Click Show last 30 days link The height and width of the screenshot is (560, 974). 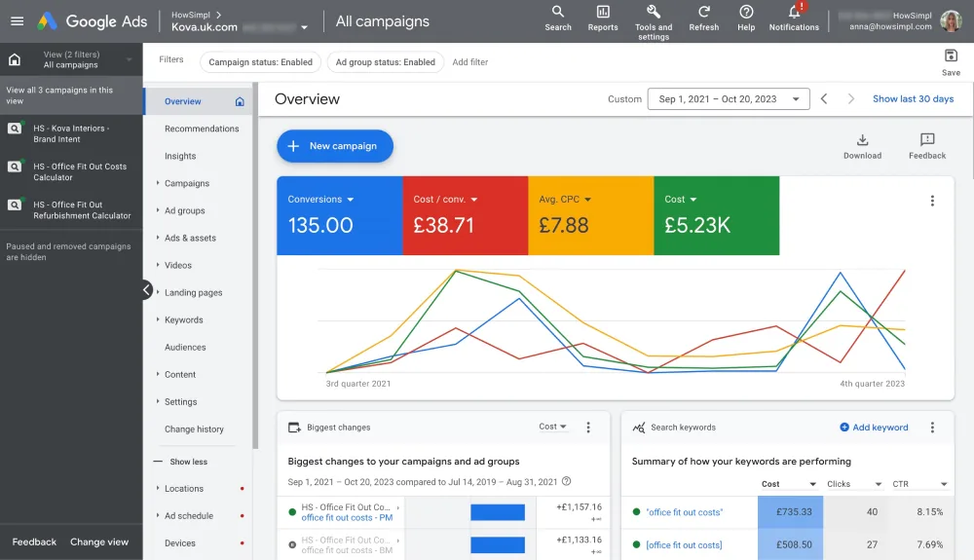[x=913, y=98]
